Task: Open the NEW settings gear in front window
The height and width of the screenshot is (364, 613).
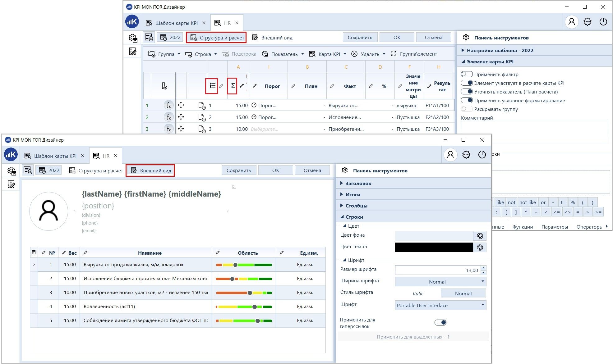Action: [x=466, y=155]
